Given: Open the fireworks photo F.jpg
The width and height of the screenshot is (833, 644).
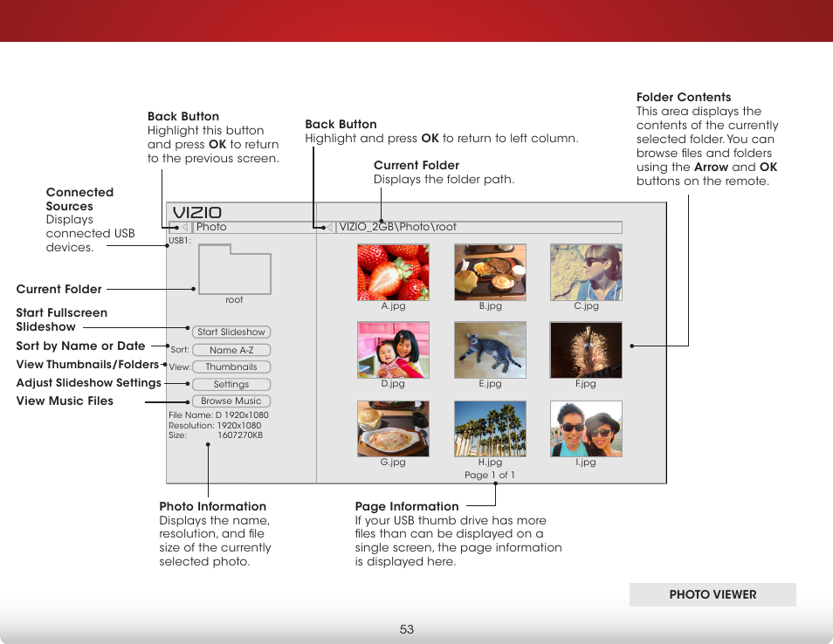Looking at the screenshot, I should 586,350.
